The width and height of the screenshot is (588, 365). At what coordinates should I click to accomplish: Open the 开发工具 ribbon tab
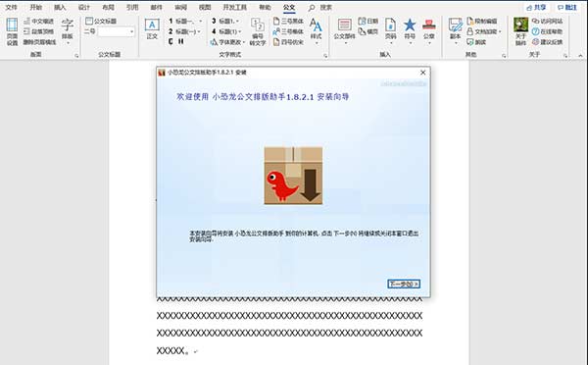pyautogui.click(x=235, y=7)
